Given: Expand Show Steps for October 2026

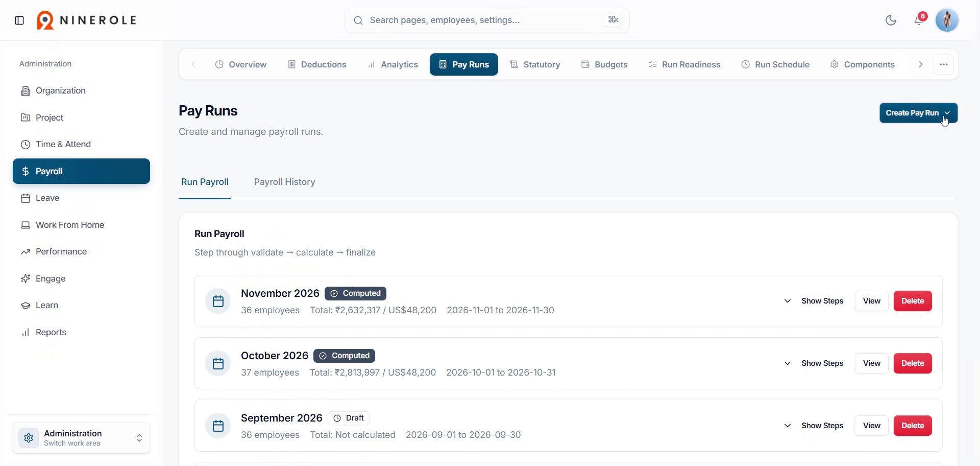Looking at the screenshot, I should click(814, 363).
